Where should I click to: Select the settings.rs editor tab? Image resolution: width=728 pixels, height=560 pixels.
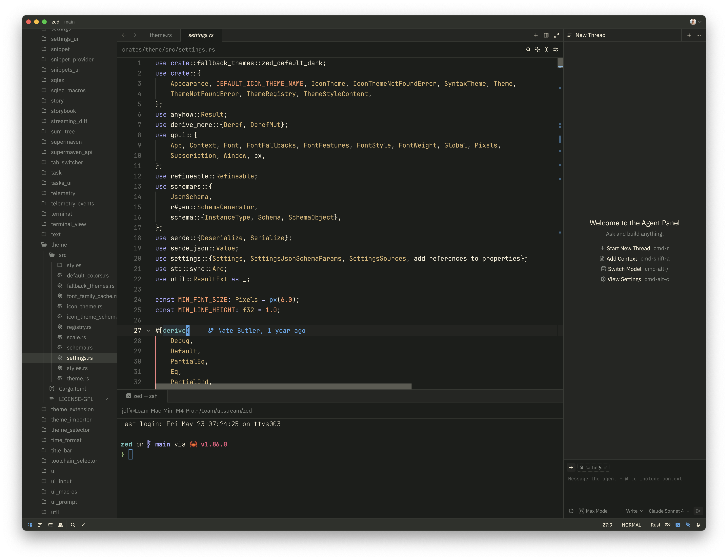click(201, 35)
